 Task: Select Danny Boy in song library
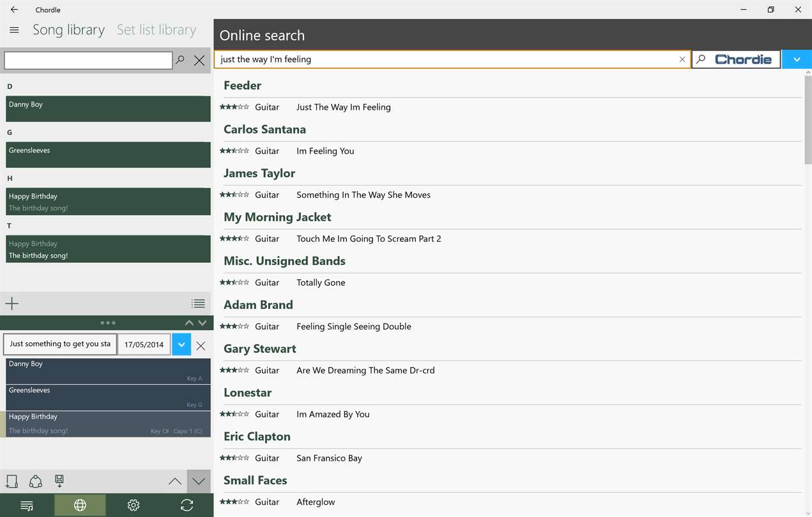coord(108,109)
